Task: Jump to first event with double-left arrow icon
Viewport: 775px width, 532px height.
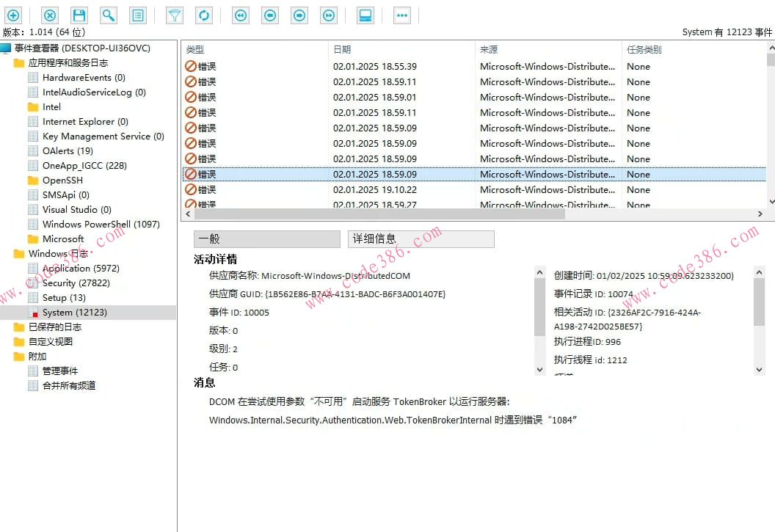Action: (x=240, y=15)
